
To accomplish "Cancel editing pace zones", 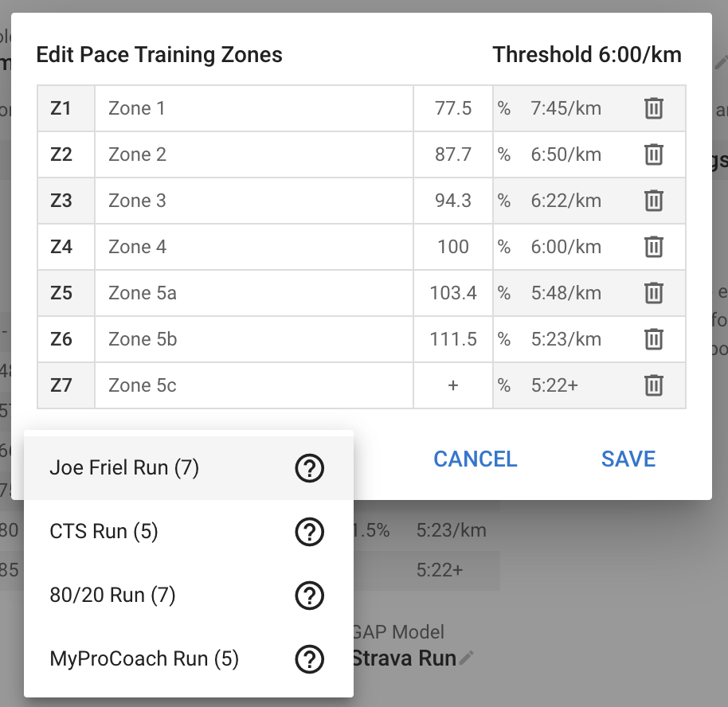I will tap(475, 459).
